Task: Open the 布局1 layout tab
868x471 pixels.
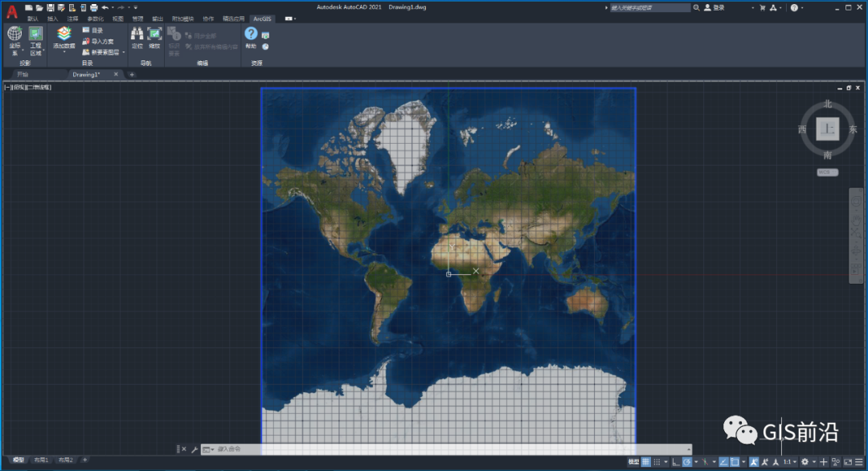Action: (40, 461)
